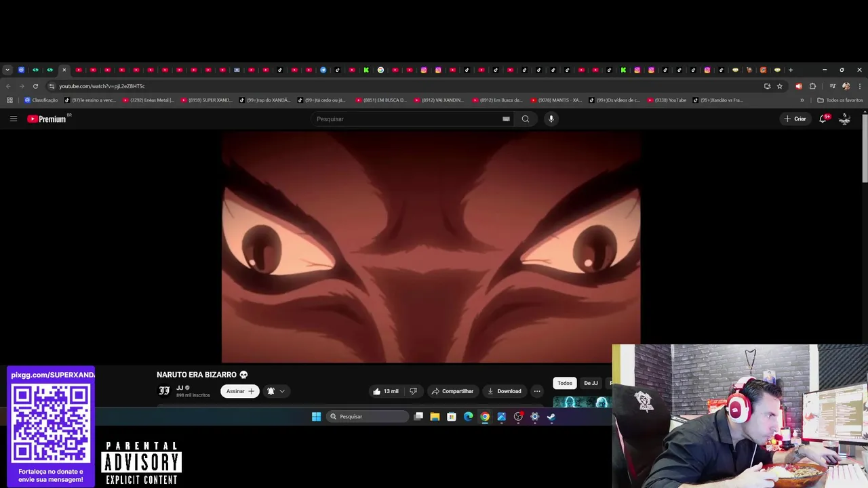Image resolution: width=868 pixels, height=488 pixels.
Task: Install app icon in address bar
Action: 767,86
